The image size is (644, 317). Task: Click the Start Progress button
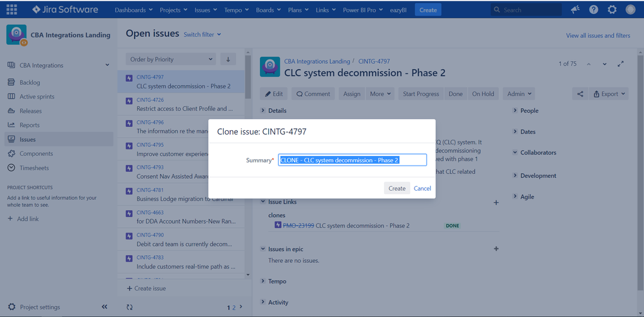pyautogui.click(x=421, y=93)
